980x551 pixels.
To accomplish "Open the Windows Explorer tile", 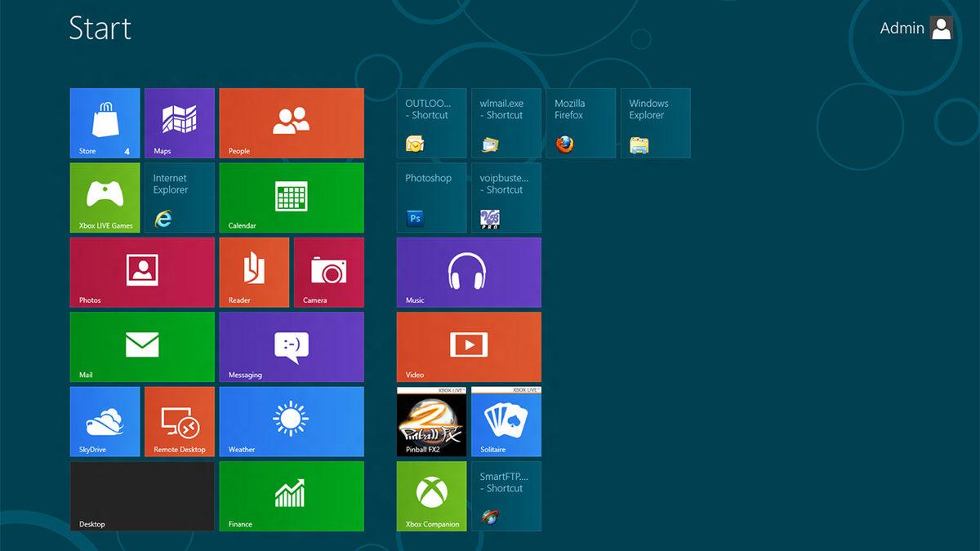I will click(x=656, y=122).
